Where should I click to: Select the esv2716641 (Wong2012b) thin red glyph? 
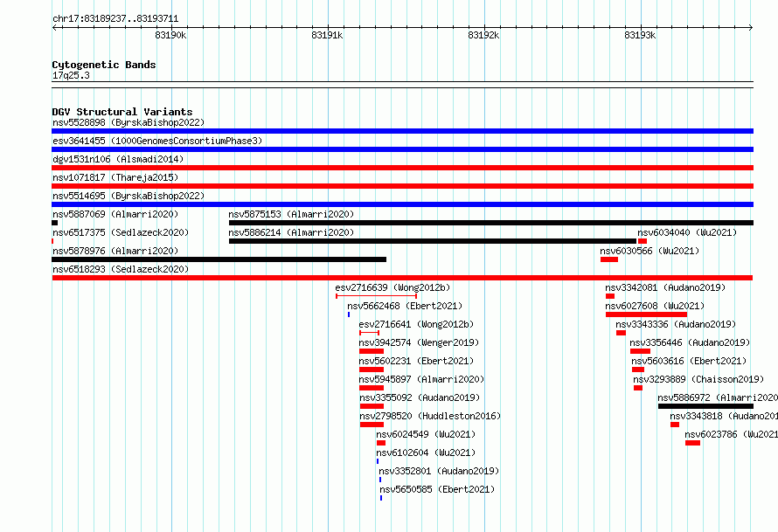pos(369,333)
